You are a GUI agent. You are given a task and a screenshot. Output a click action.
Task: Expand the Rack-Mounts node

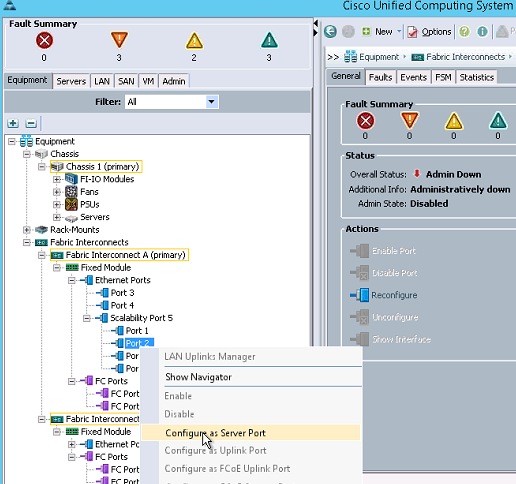[27, 230]
